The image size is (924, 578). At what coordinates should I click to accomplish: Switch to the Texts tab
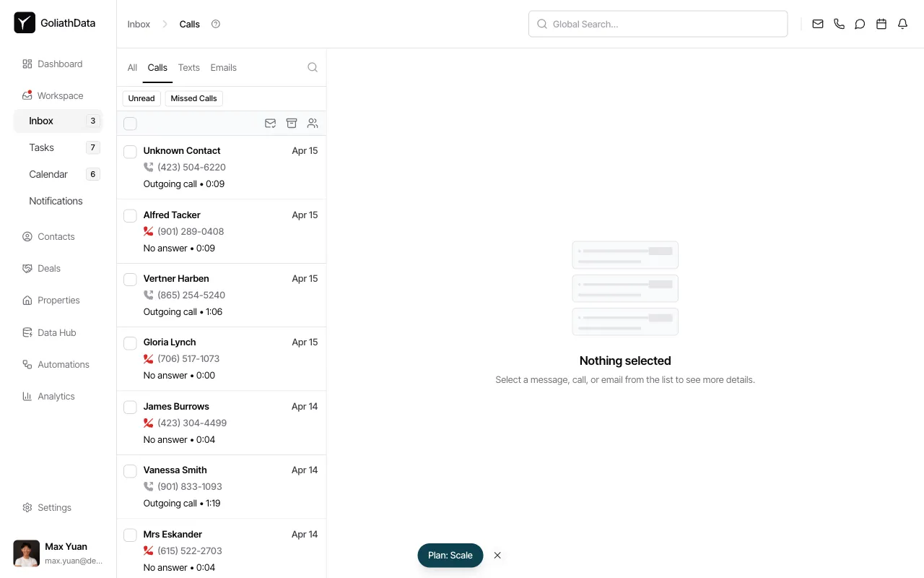188,67
